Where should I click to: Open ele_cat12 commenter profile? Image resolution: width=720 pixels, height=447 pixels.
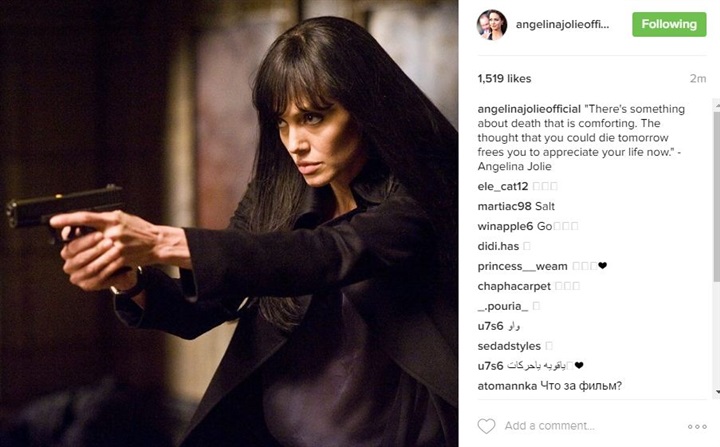[x=503, y=187]
